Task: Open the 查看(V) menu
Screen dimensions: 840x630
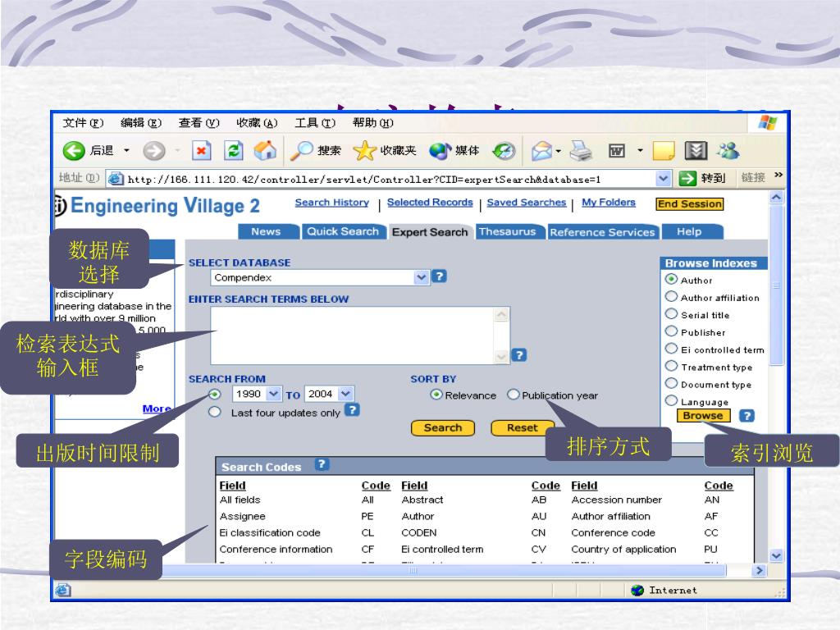Action: click(199, 123)
